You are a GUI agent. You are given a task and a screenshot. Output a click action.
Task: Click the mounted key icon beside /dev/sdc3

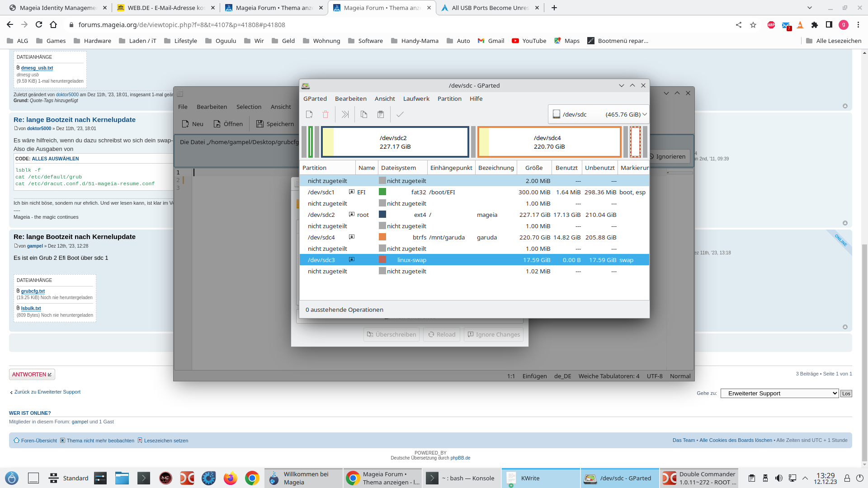point(351,260)
